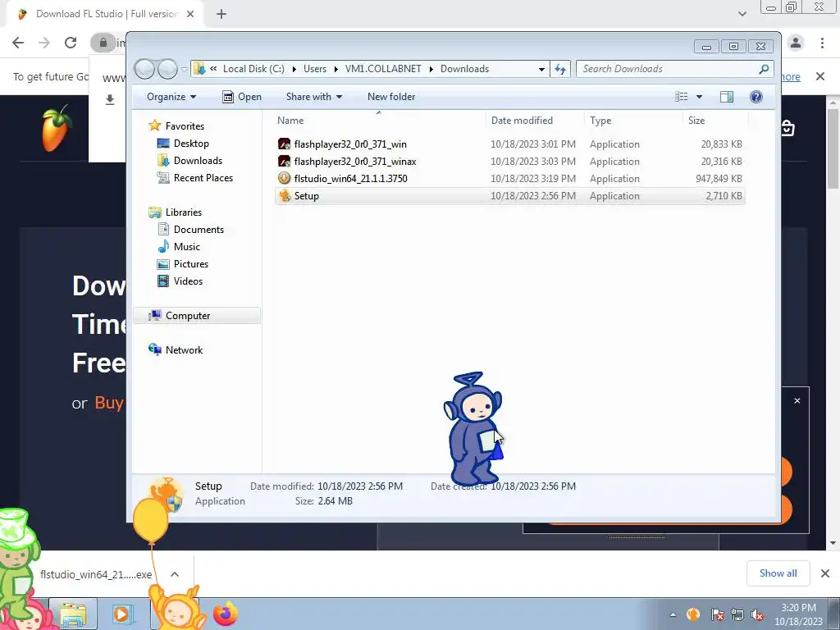Expand the arrow after Users in path

(x=336, y=69)
